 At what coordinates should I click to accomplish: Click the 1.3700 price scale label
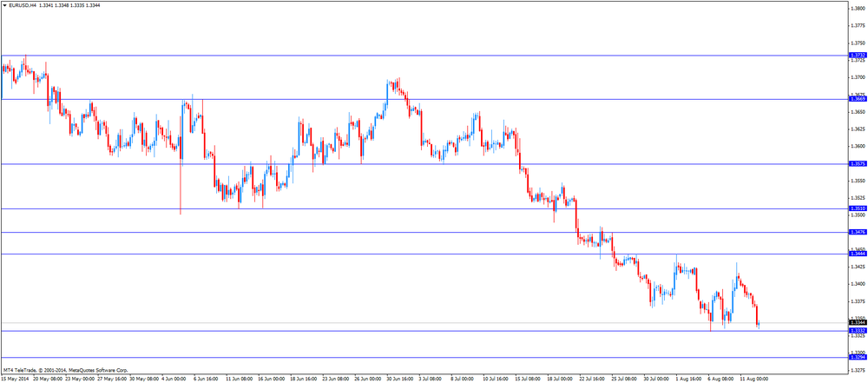(x=858, y=77)
